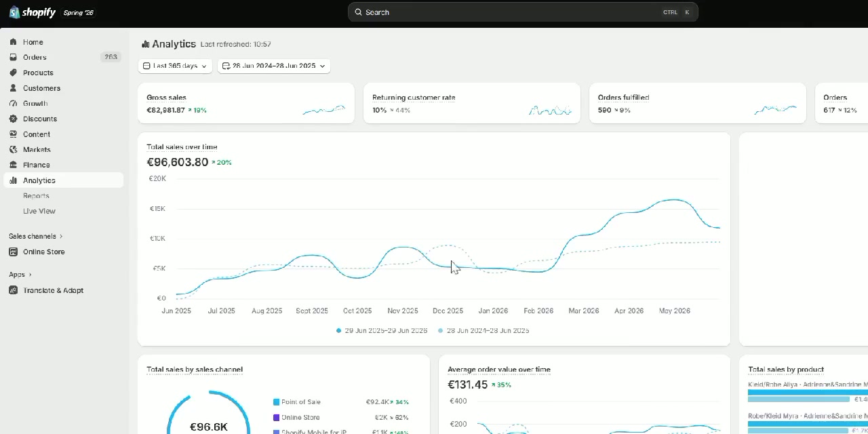This screenshot has height=434, width=868.
Task: Open the 28 Jun 2024–28 Jun 2025 comparison dropdown
Action: (x=274, y=66)
